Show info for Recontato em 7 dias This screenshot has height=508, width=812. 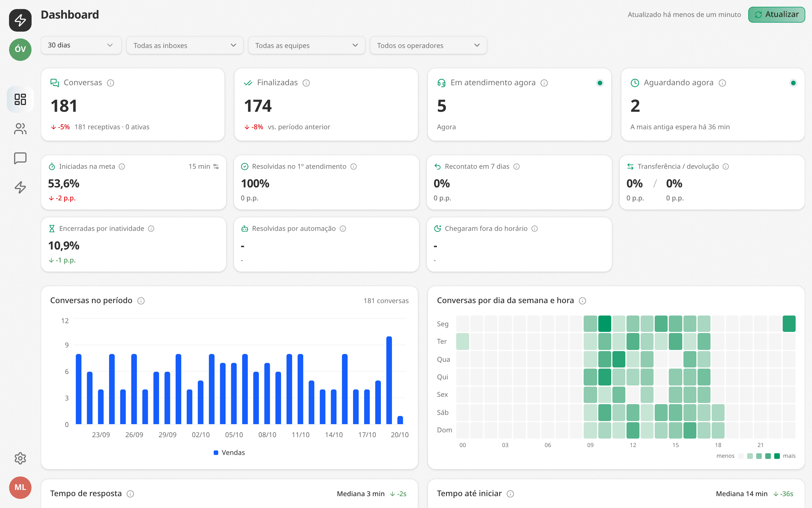[x=517, y=167]
